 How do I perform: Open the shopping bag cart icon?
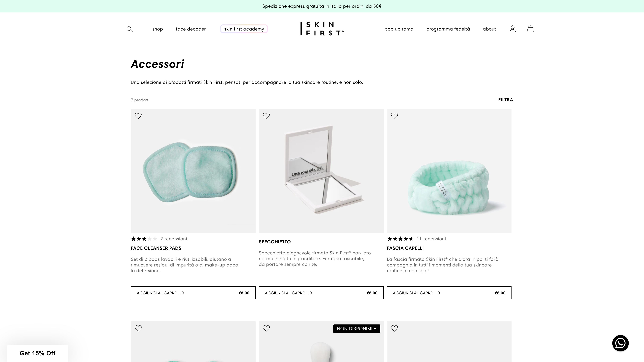pyautogui.click(x=530, y=29)
